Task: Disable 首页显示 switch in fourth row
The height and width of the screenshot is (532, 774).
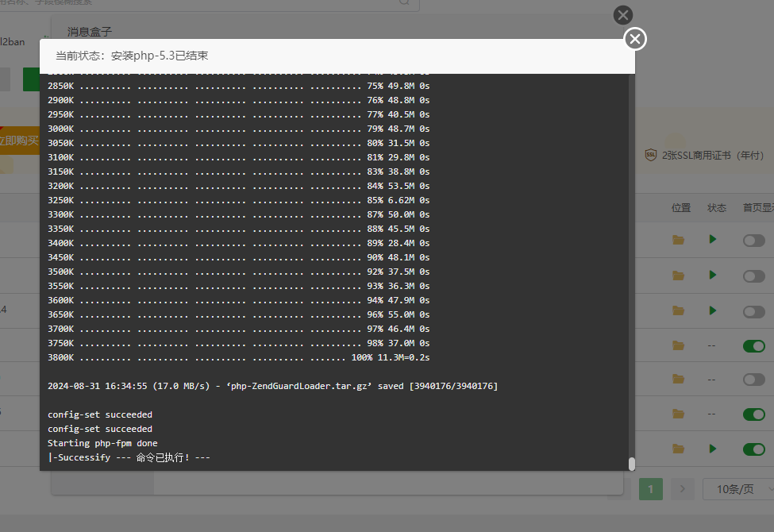Action: pyautogui.click(x=754, y=346)
